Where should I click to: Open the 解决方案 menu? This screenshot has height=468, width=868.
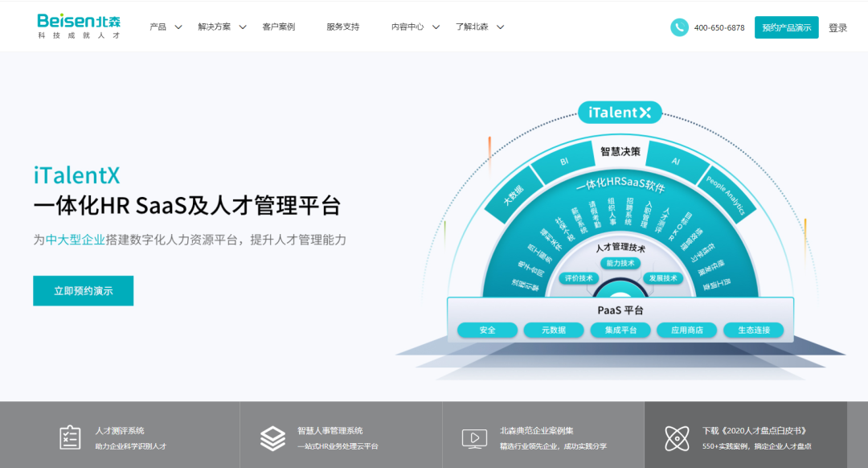[215, 27]
